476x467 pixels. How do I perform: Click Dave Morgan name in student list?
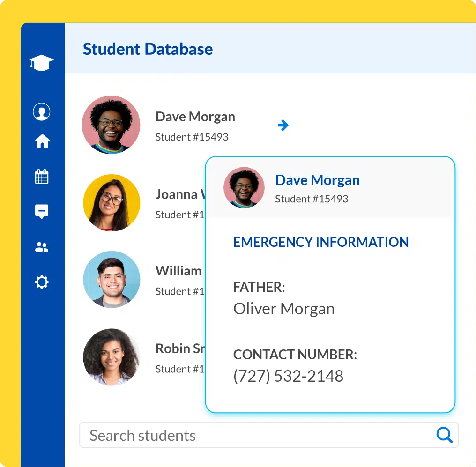195,117
